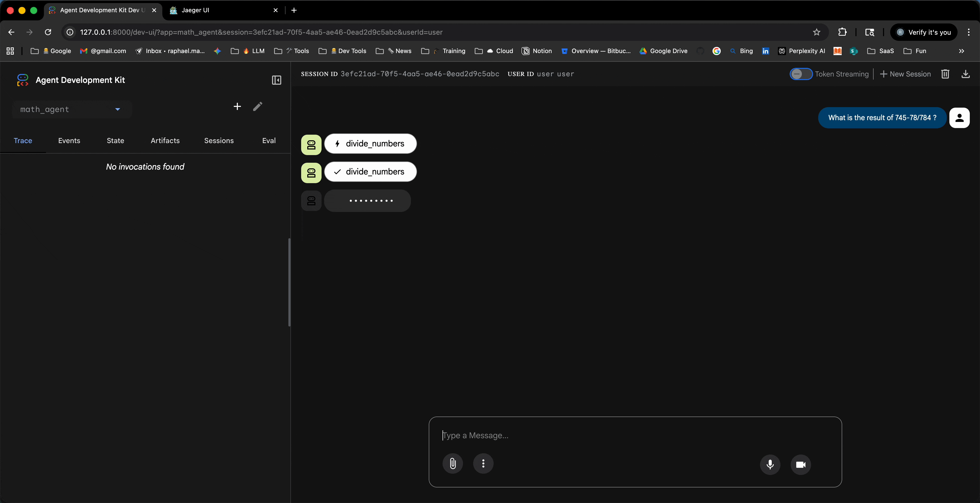This screenshot has height=503, width=980.
Task: Download the session with the download icon
Action: point(966,74)
